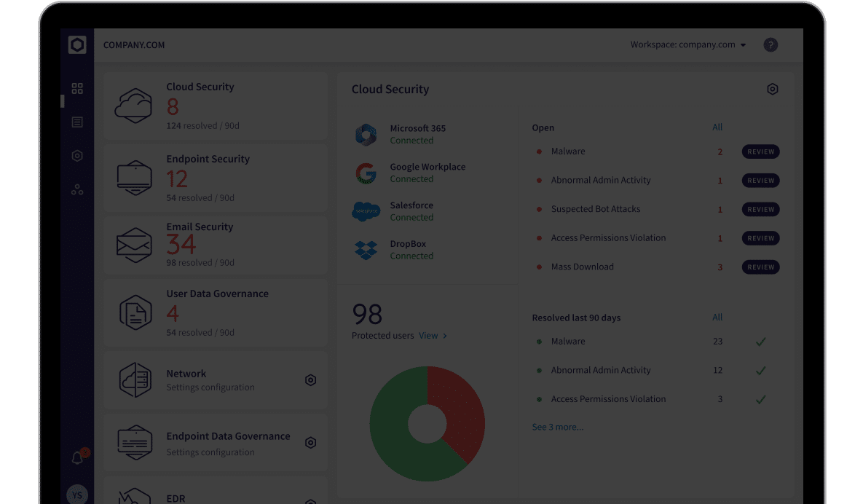Click the resolved Access Permissions Violation checkmark
The height and width of the screenshot is (504, 863).
(x=760, y=399)
